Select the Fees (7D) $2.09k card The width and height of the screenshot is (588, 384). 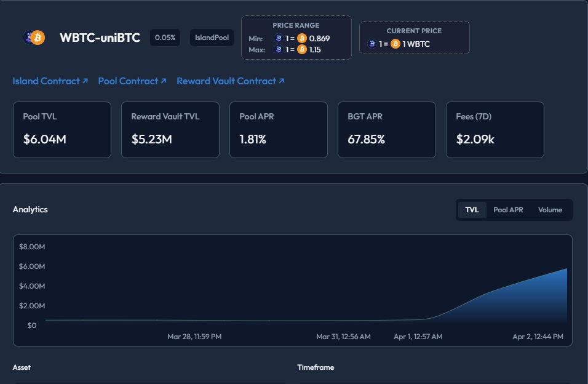tap(495, 130)
